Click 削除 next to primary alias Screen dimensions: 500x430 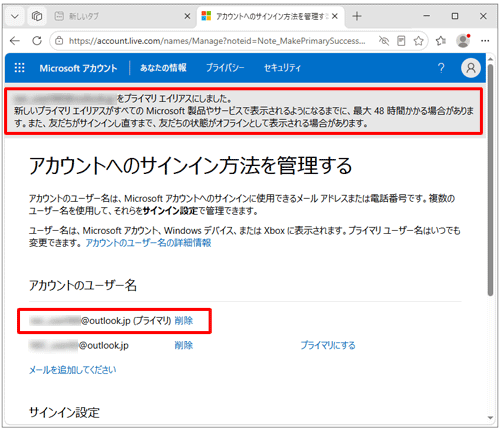point(184,321)
